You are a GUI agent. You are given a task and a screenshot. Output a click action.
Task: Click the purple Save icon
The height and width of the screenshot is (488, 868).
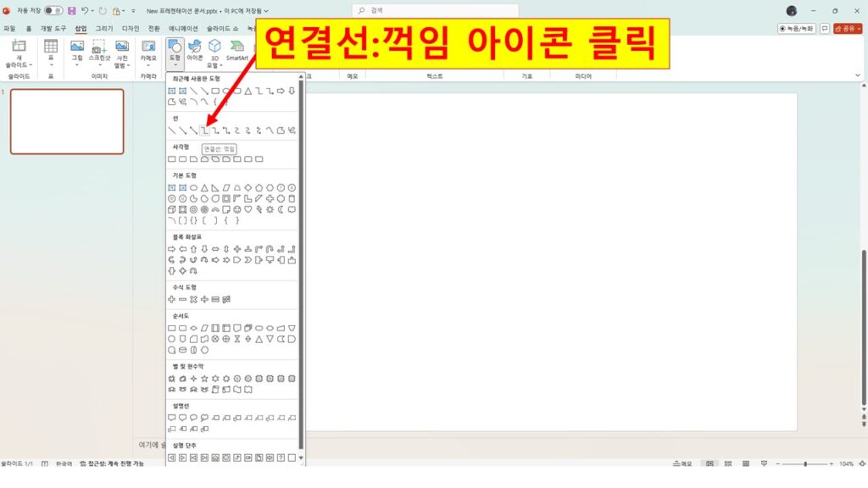(x=72, y=10)
